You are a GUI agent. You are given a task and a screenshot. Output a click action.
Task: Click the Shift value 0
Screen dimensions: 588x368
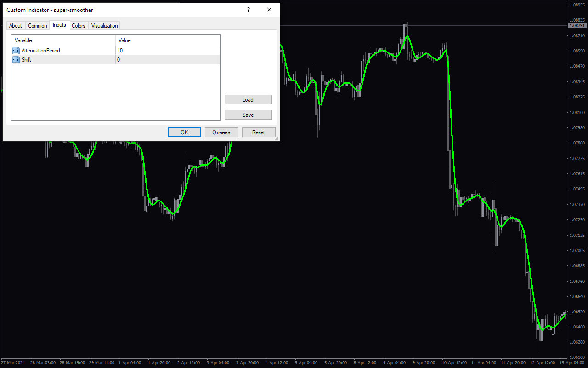tap(119, 60)
